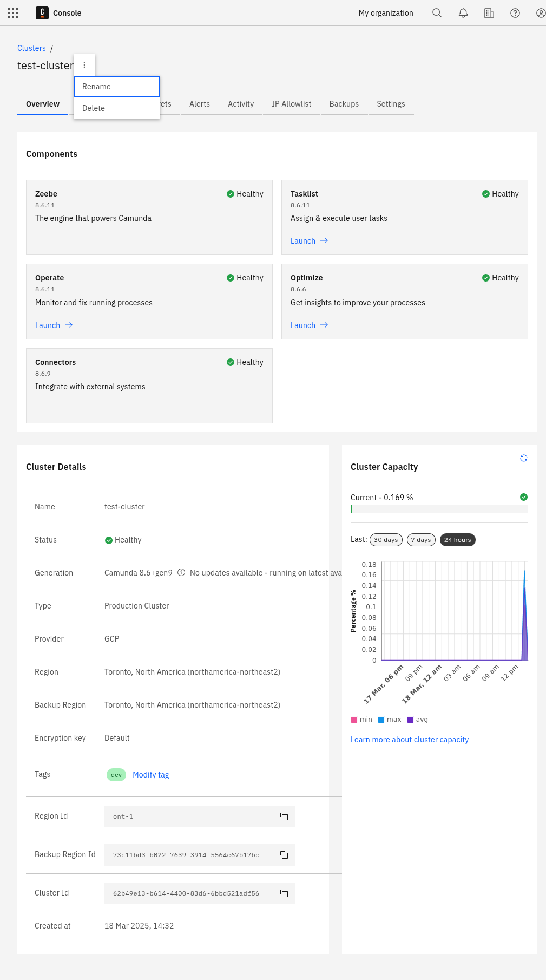Viewport: 546px width, 980px height.
Task: Copy the Backup Region Id value
Action: click(x=284, y=855)
